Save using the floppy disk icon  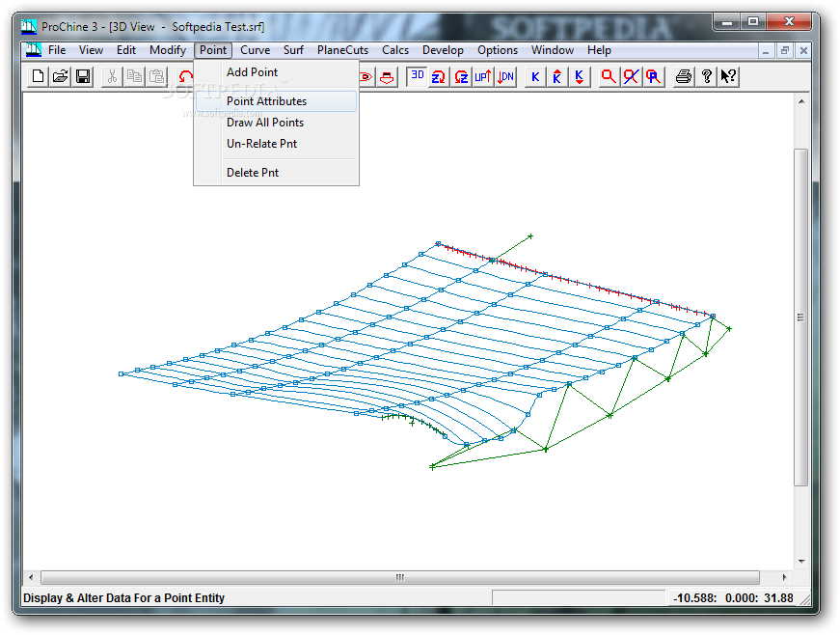pos(83,76)
